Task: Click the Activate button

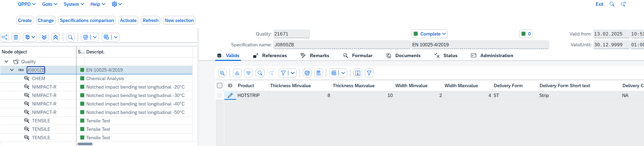Action: [128, 20]
